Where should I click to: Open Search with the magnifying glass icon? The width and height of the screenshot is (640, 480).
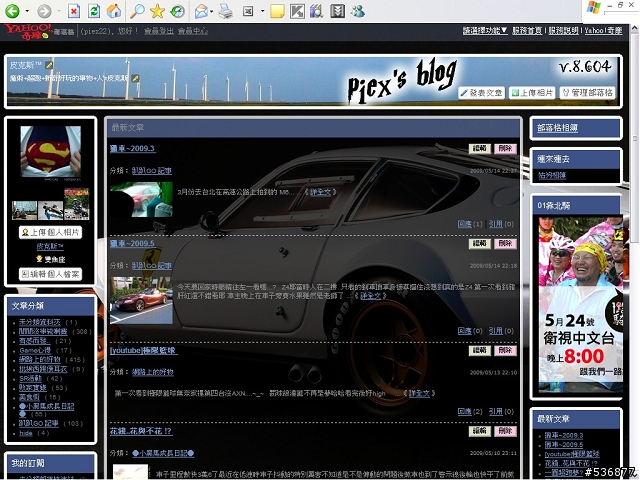tap(137, 11)
